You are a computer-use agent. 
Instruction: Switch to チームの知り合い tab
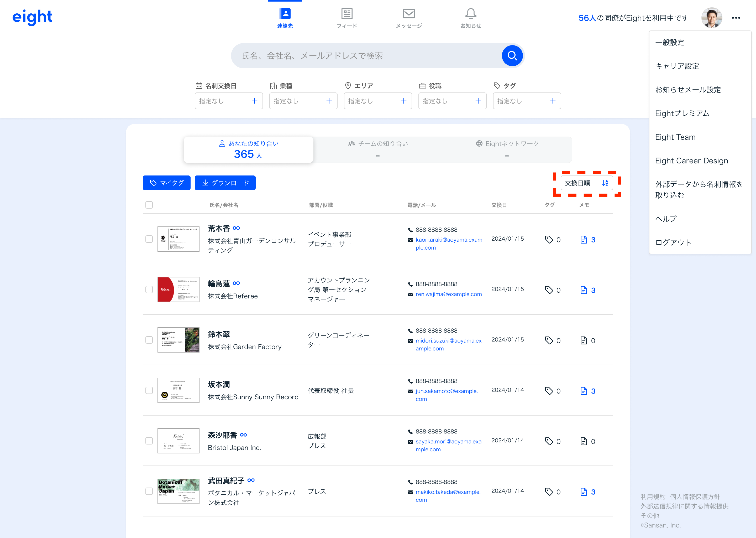pyautogui.click(x=378, y=150)
